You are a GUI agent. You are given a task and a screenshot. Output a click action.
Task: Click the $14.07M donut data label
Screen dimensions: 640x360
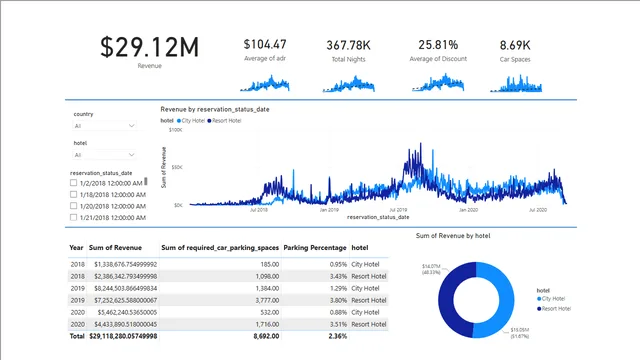tap(431, 269)
